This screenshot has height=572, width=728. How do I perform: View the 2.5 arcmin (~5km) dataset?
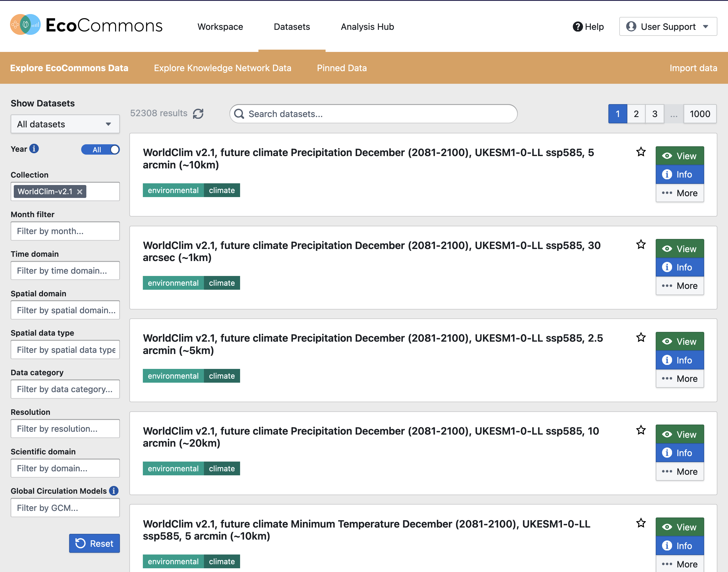(x=680, y=342)
